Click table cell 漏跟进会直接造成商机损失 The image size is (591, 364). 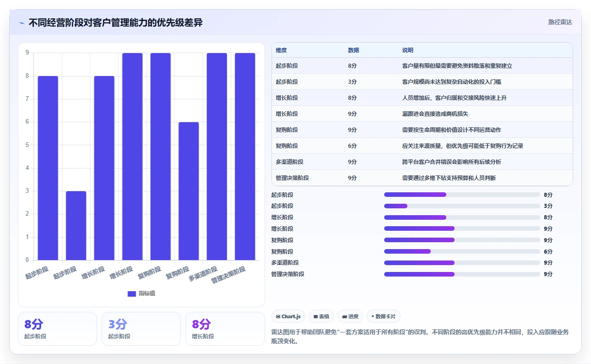point(435,114)
